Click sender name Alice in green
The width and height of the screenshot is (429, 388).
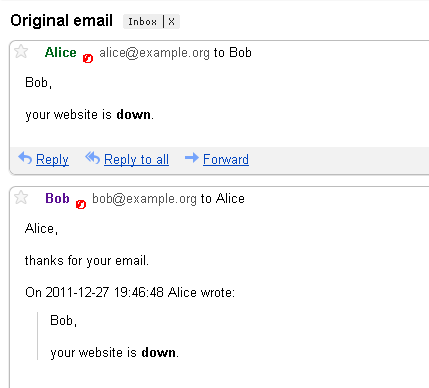click(61, 52)
